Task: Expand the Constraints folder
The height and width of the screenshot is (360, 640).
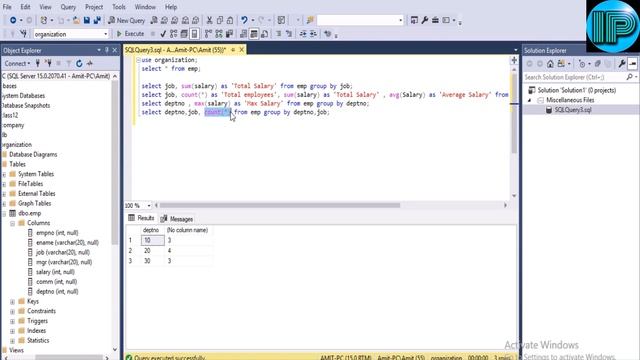Action: 12,311
